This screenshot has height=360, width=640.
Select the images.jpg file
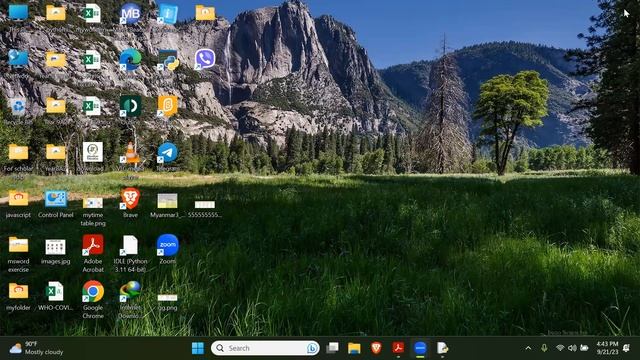click(x=56, y=247)
